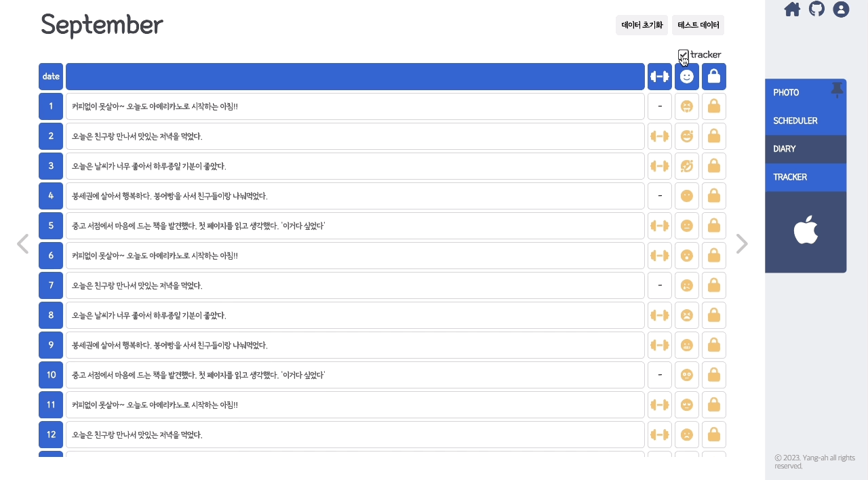This screenshot has width=868, height=480.
Task: Click the empty exercise cell for day 1
Action: coord(660,106)
